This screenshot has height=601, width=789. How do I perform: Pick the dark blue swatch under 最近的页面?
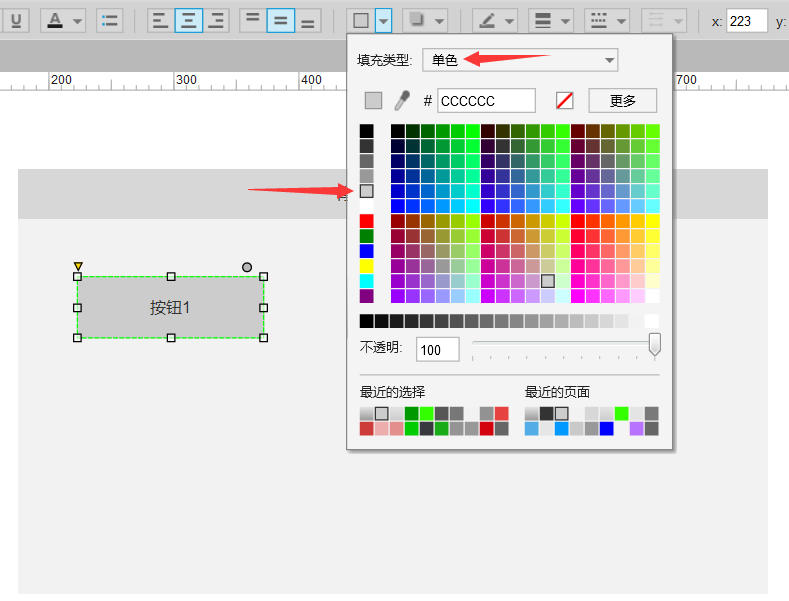coord(606,429)
